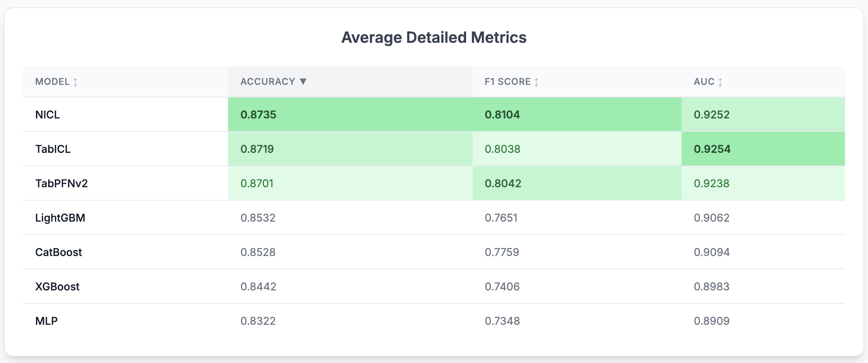Click CatBoost AUC value 0.9094

[712, 252]
